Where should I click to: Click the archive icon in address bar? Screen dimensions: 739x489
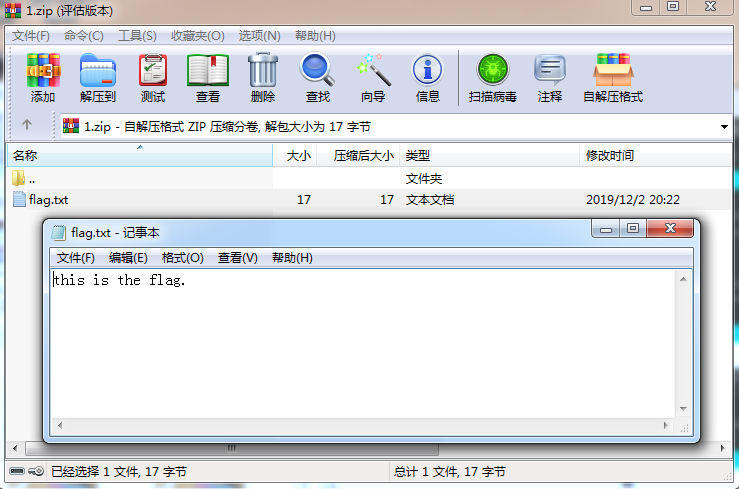(x=71, y=126)
